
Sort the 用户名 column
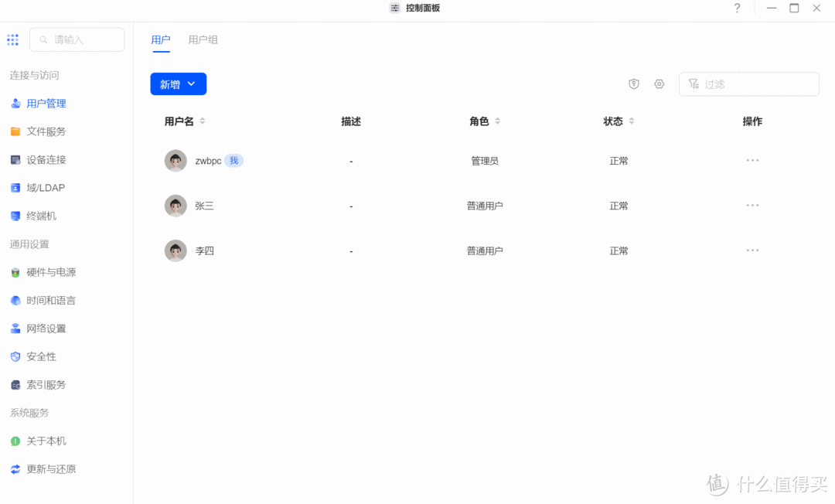(202, 121)
